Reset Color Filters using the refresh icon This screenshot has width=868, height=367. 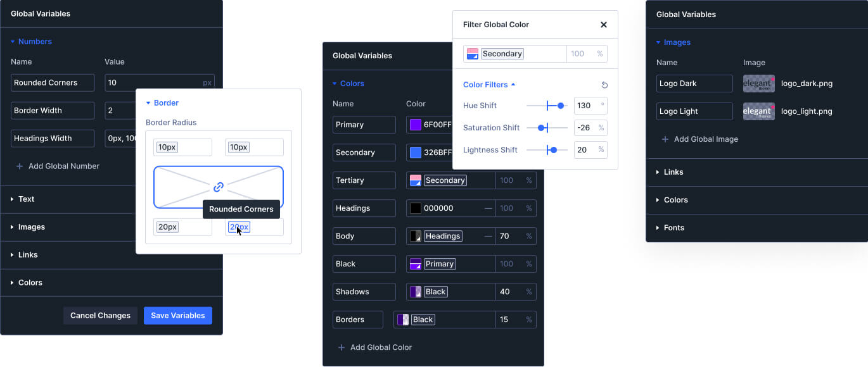click(604, 84)
